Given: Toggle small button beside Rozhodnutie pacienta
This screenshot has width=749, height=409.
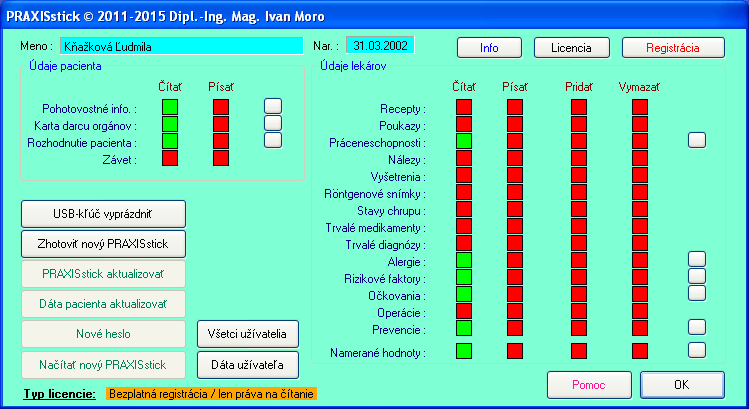Looking at the screenshot, I should coord(273,140).
